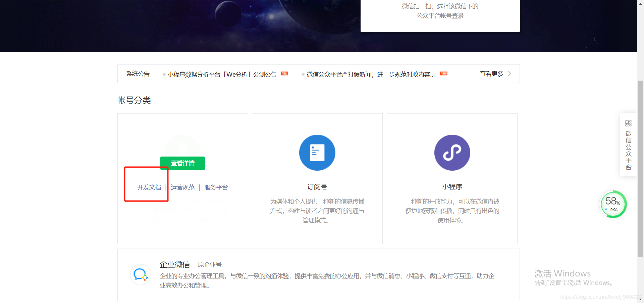Click the new badge after We分析 announcement
The width and height of the screenshot is (644, 303).
point(284,74)
